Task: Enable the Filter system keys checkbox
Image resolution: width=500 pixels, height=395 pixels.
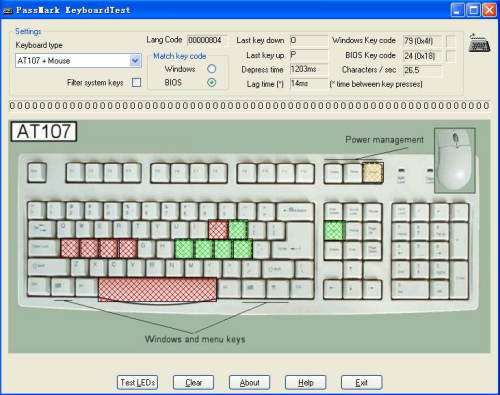Action: [136, 82]
